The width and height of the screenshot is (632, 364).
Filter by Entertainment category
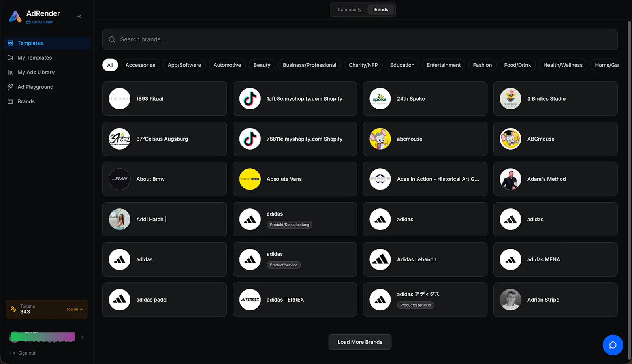point(444,65)
